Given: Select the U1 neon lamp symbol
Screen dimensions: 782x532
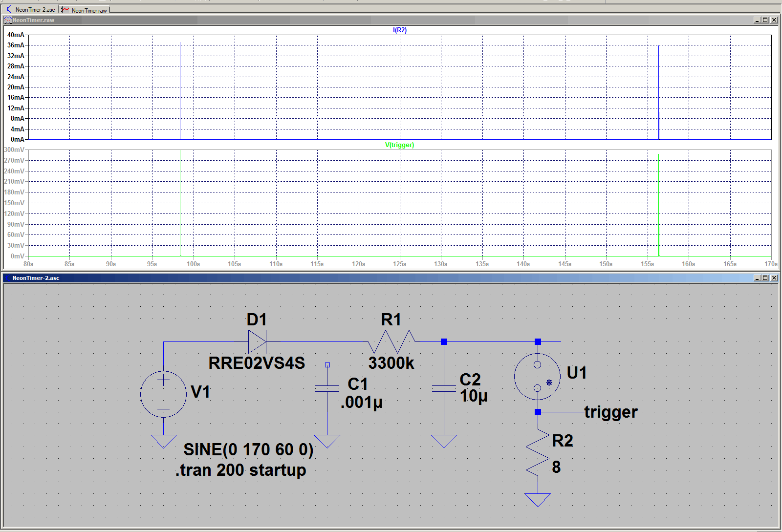Looking at the screenshot, I should (x=537, y=377).
